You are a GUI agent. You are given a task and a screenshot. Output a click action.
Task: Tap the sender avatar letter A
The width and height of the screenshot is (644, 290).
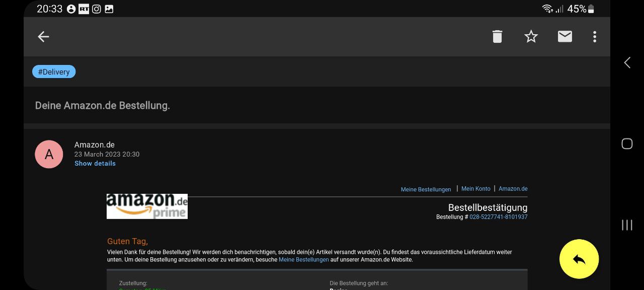coord(49,155)
